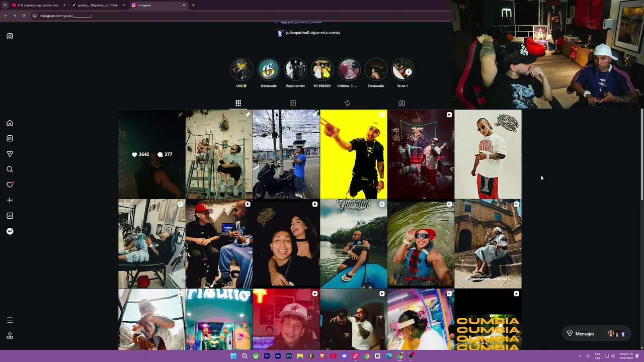
Task: Open Adobe Photoshop from the taskbar
Action: tap(289, 356)
